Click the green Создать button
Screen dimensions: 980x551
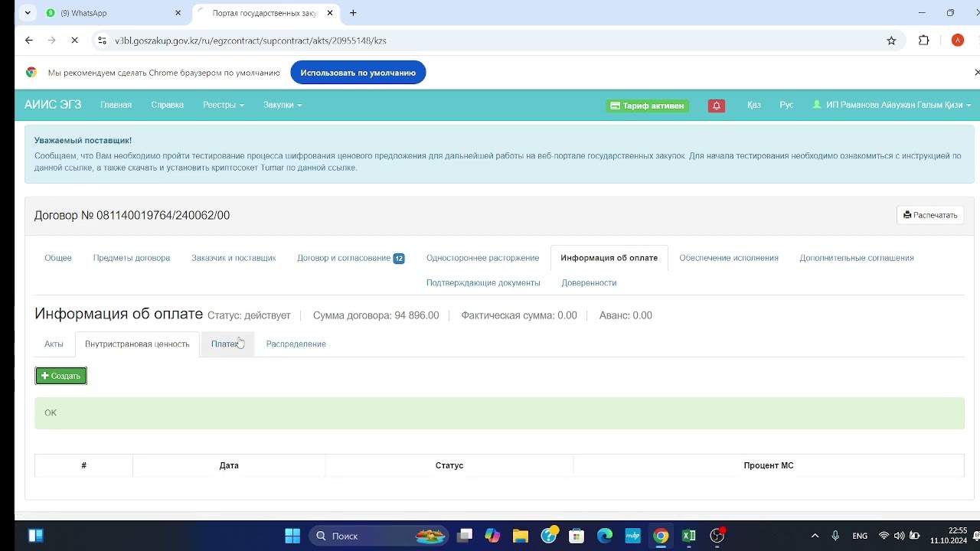pos(61,376)
